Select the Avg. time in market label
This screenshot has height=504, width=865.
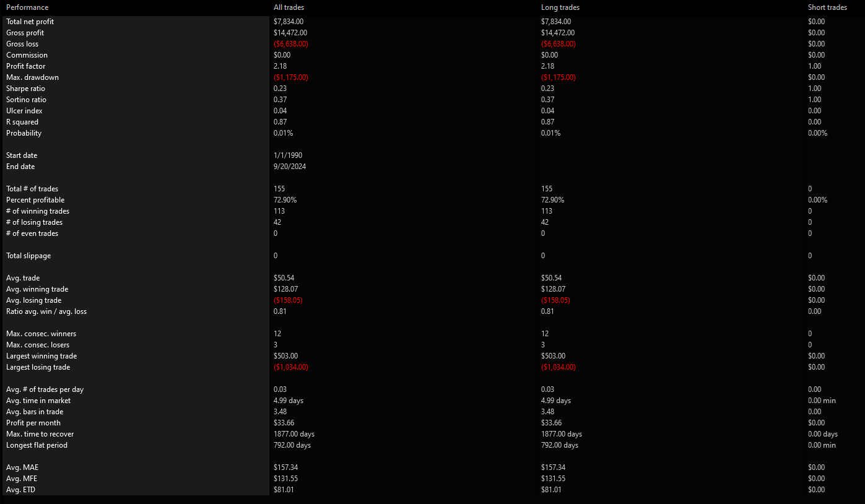point(38,401)
